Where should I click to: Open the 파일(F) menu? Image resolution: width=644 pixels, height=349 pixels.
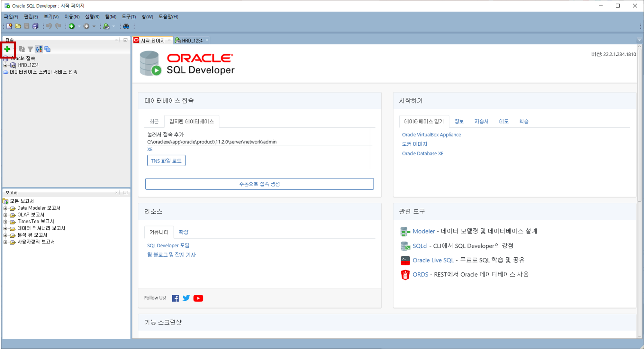point(11,17)
